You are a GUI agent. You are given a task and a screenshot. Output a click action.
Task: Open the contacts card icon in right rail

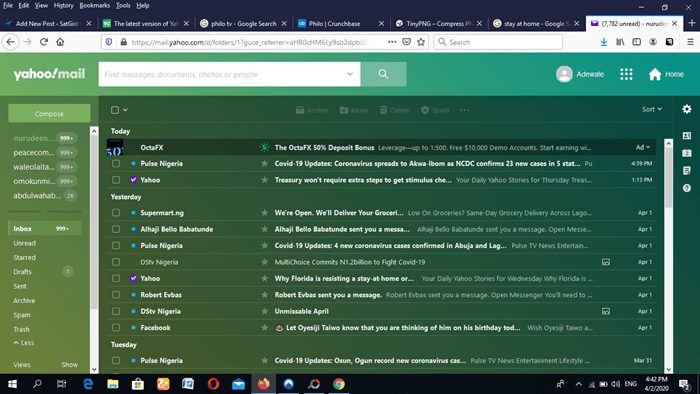pyautogui.click(x=687, y=136)
